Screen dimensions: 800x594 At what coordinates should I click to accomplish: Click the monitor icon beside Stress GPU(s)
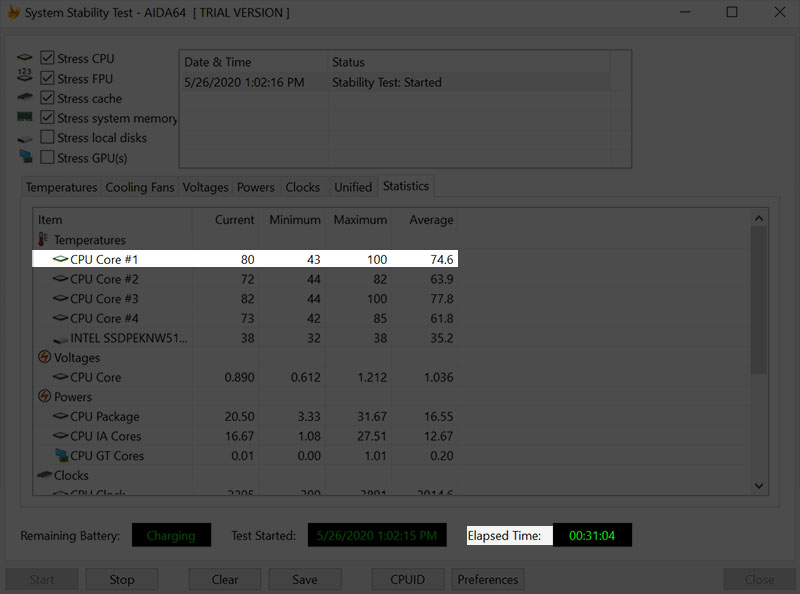(x=26, y=156)
